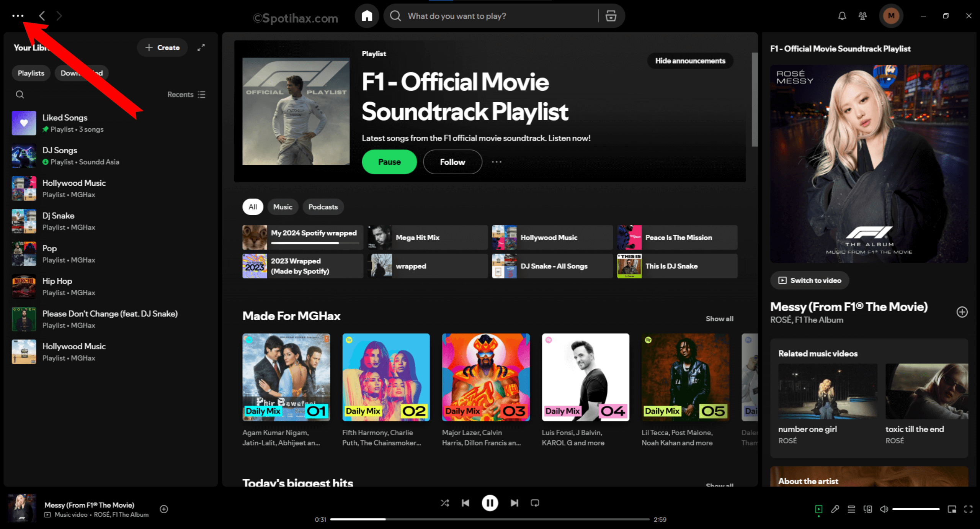Open the notifications bell (What's New)

842,16
